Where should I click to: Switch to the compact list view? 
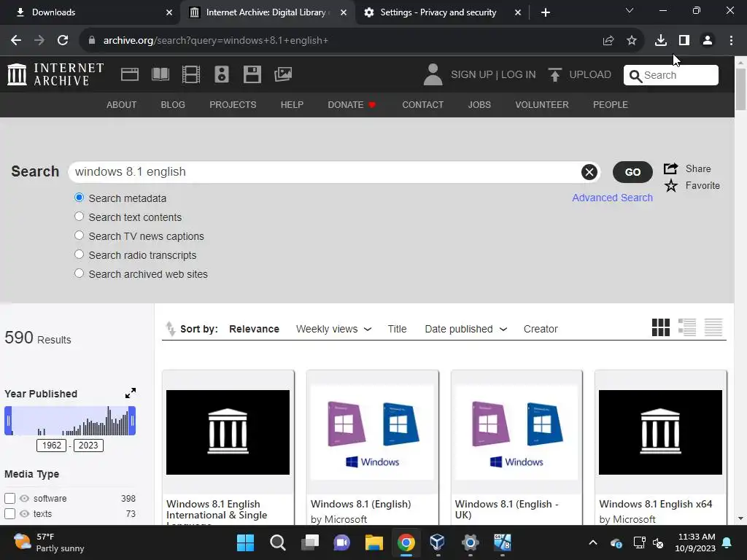[713, 327]
